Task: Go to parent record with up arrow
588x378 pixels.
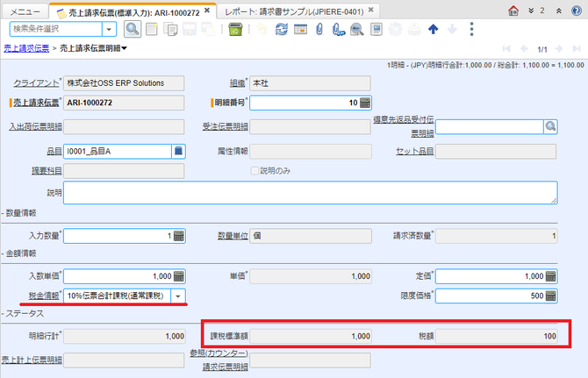Action: 434,29
